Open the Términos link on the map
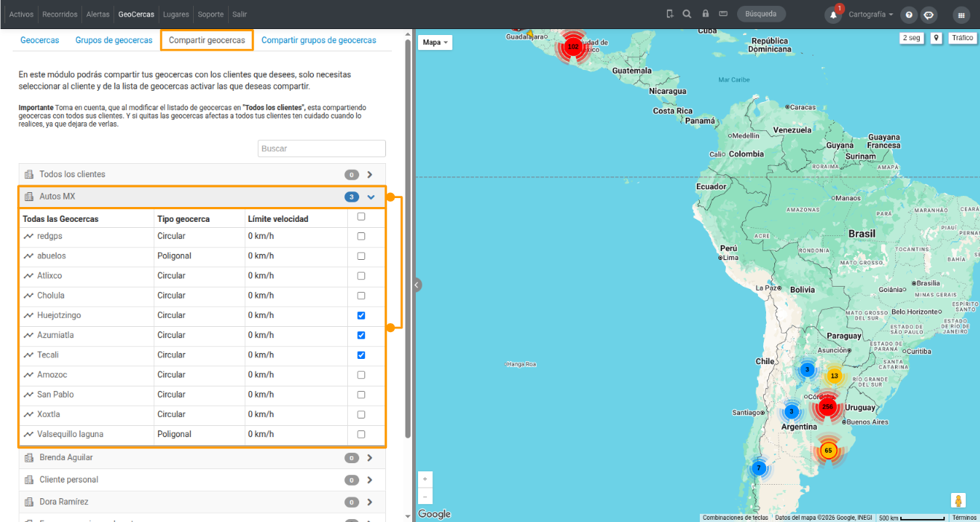The image size is (980, 522). point(964,518)
